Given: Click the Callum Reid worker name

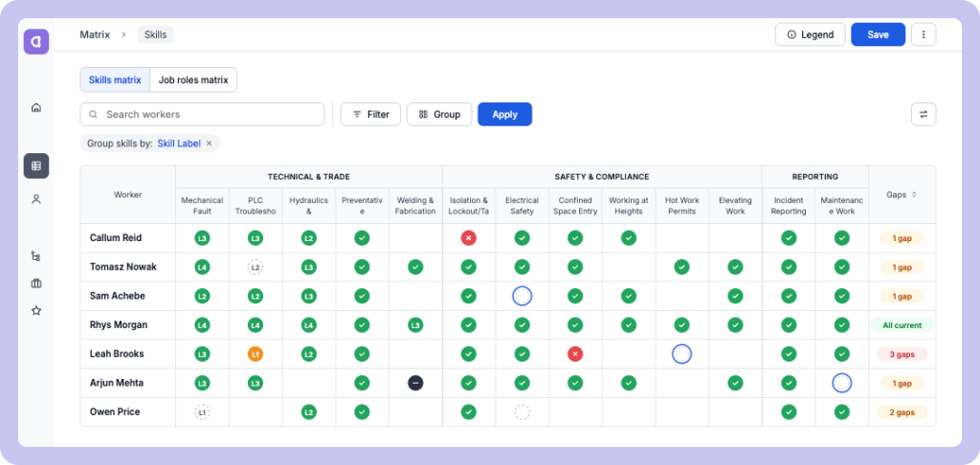Looking at the screenshot, I should pos(116,238).
